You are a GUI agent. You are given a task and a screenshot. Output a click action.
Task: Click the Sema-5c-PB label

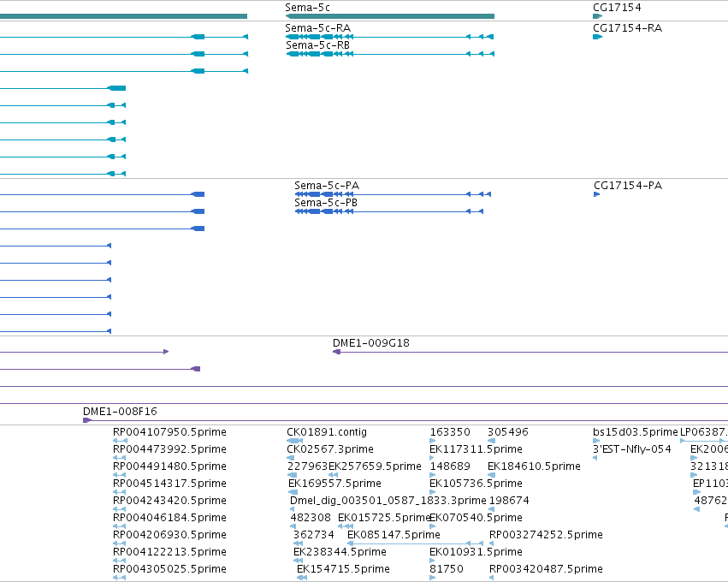326,203
